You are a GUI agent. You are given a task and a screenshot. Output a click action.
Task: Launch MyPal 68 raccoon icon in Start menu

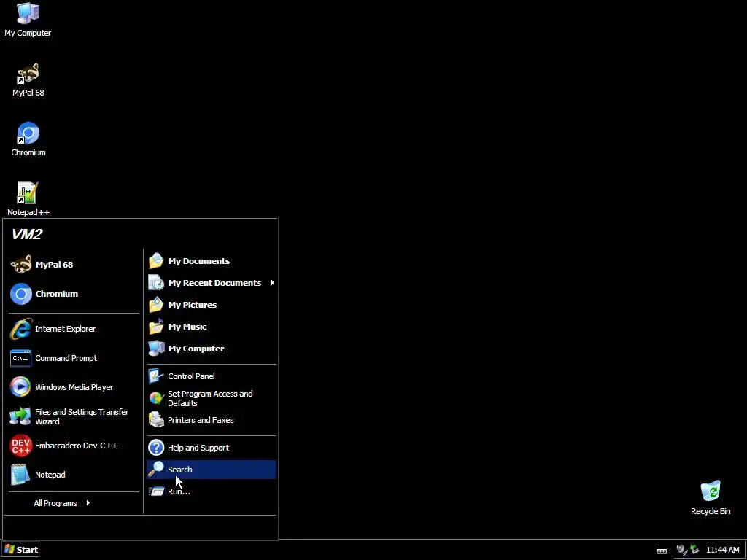coord(21,265)
